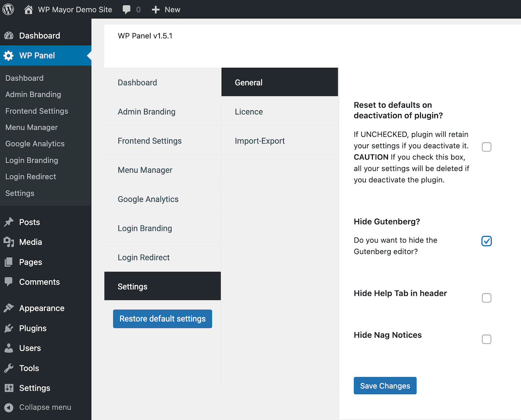The width and height of the screenshot is (521, 420).
Task: Select Menu Manager in WP Panel tab list
Action: (162, 170)
